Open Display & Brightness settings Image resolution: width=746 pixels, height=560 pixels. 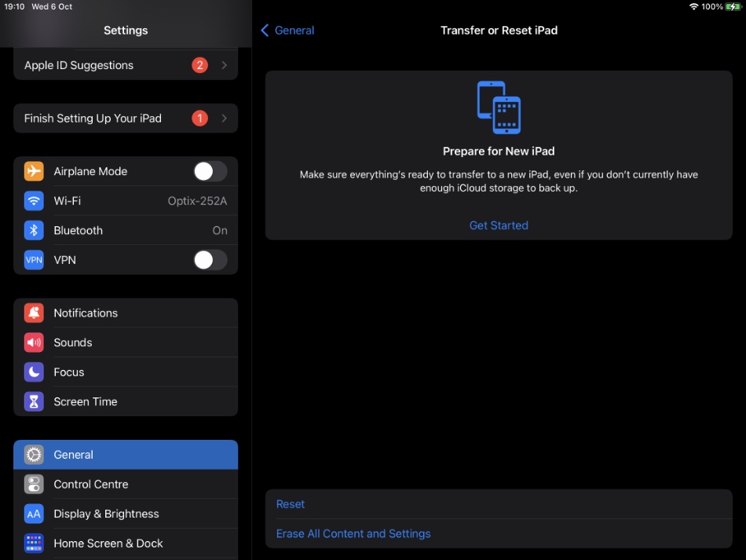pos(126,514)
